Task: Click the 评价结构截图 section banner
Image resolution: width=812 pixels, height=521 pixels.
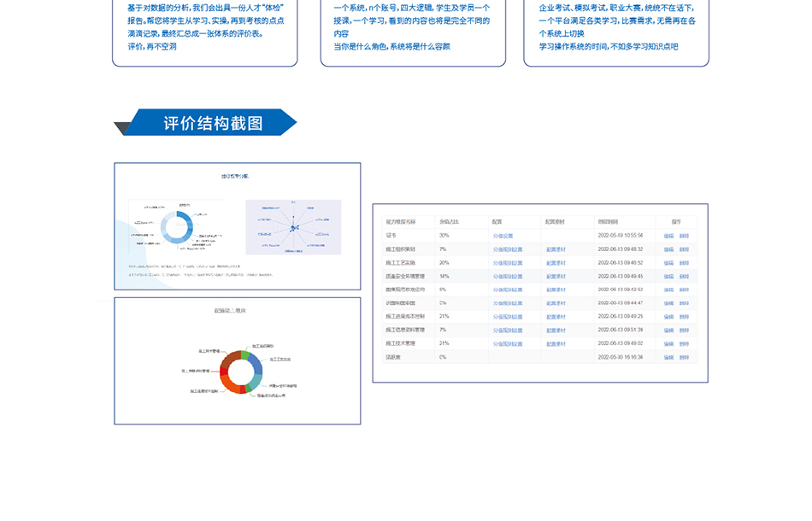Action: tap(213, 123)
